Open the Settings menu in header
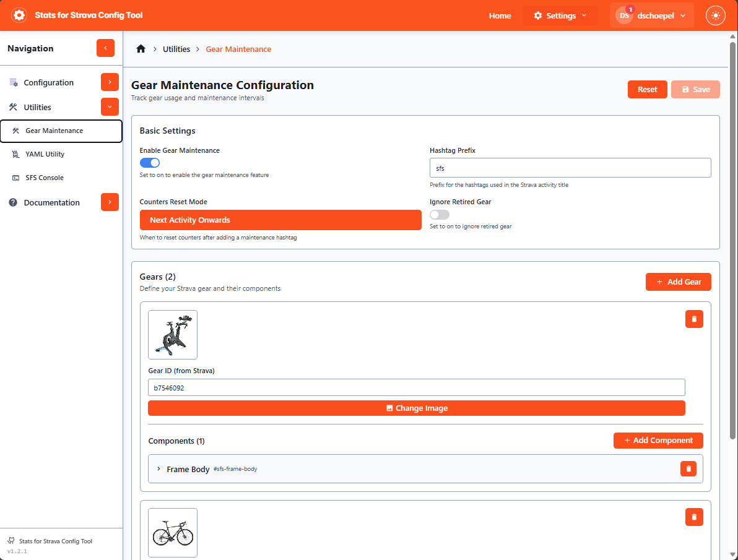This screenshot has height=560, width=738. [560, 15]
